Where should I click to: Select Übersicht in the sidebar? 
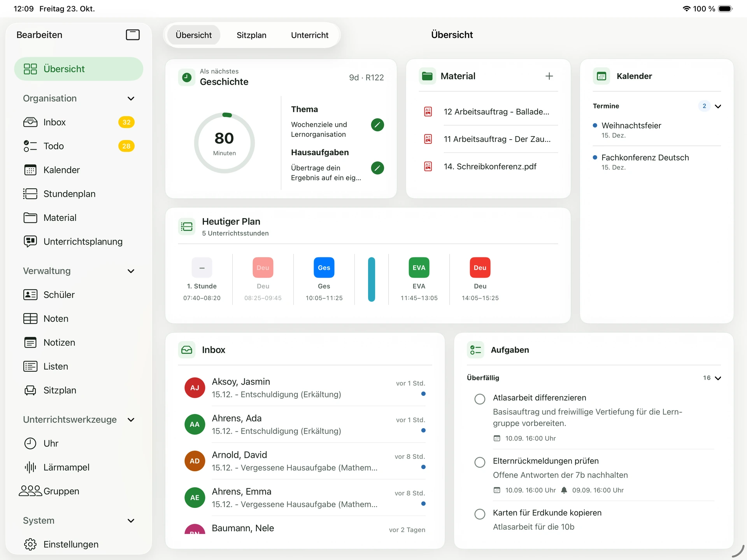(79, 69)
